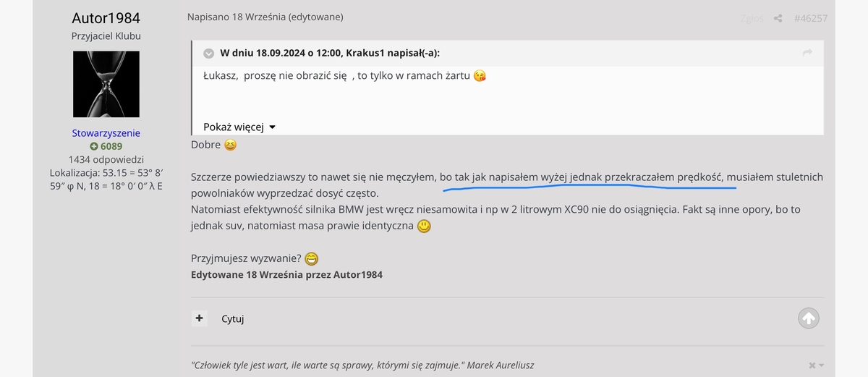Image resolution: width=868 pixels, height=377 pixels.
Task: Collapse the quote using the chevron circle icon
Action: point(208,53)
